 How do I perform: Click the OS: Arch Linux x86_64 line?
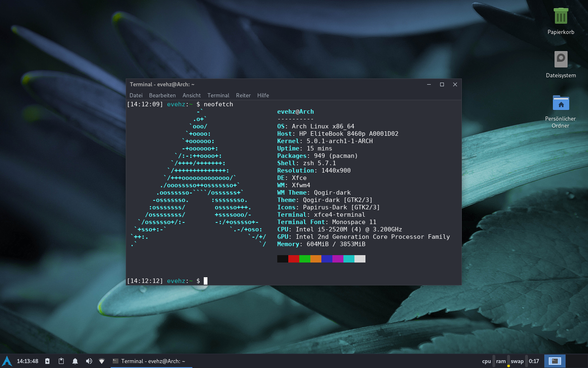coord(316,126)
